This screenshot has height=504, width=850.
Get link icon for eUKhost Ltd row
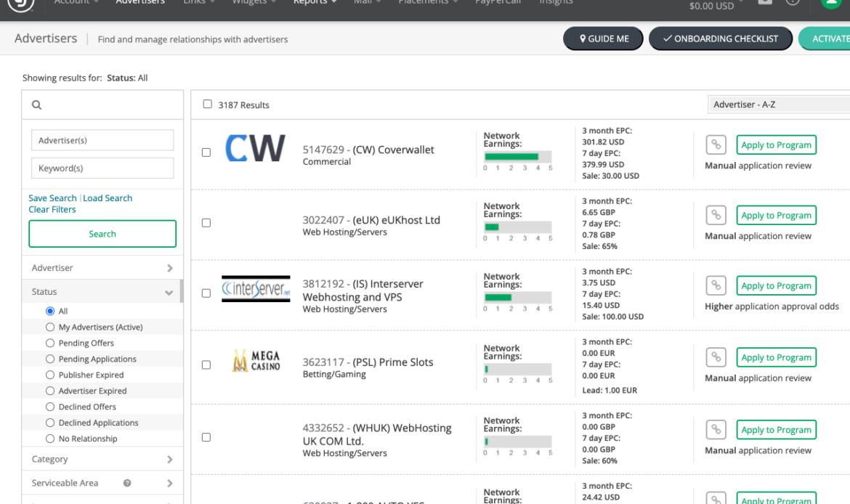pyautogui.click(x=716, y=215)
